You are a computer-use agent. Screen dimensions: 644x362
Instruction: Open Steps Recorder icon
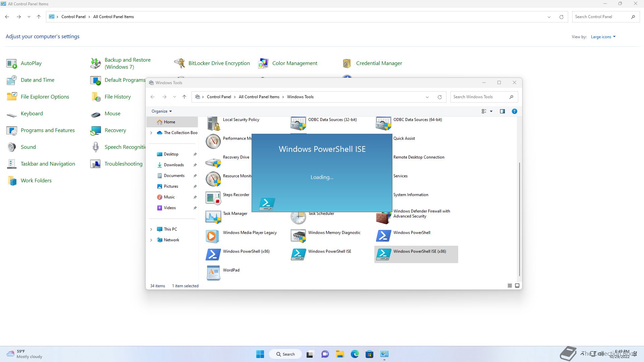pos(213,198)
